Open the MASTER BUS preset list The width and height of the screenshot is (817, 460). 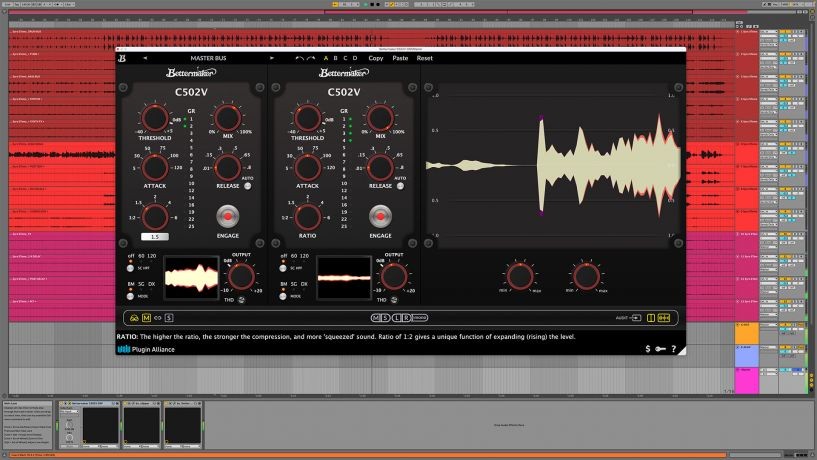coord(210,58)
